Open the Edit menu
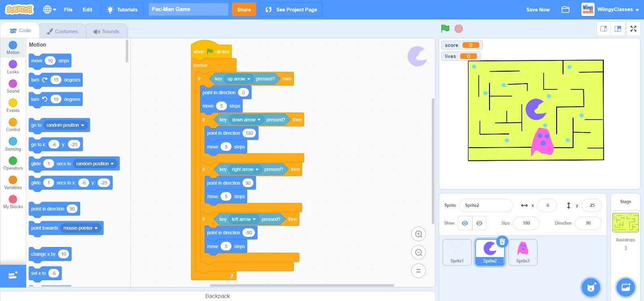 [87, 10]
